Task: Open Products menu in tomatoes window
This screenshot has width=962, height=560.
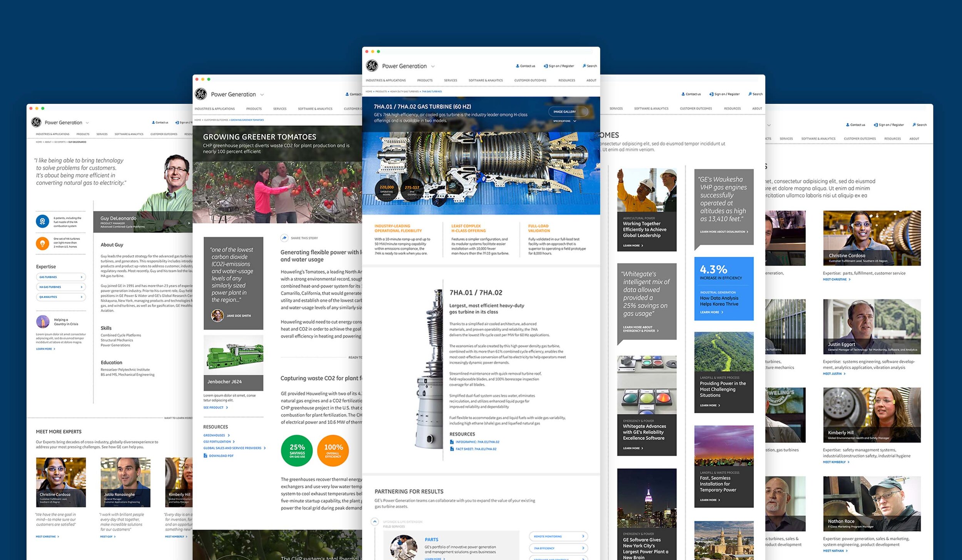Action: point(254,109)
